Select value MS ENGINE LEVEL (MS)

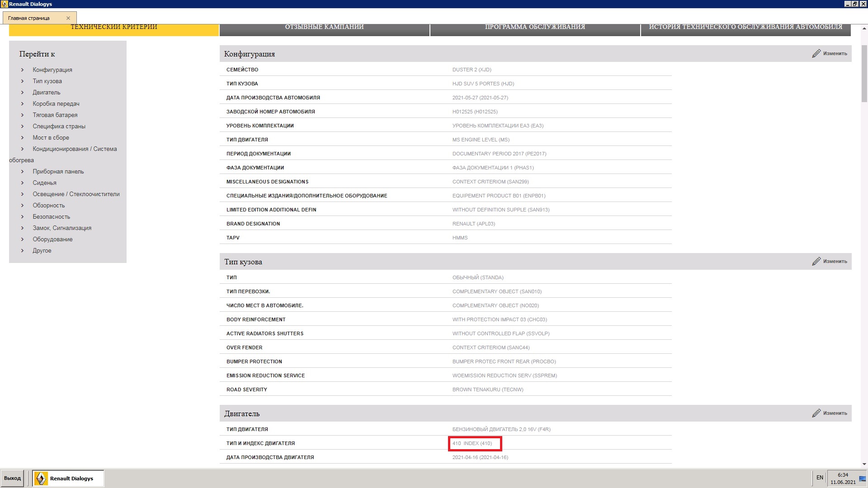[x=481, y=140]
